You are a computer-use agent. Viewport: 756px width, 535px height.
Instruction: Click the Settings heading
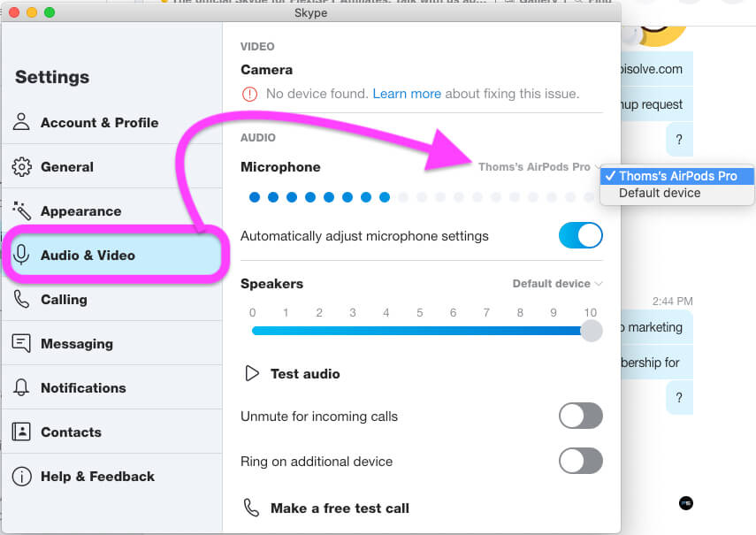52,77
